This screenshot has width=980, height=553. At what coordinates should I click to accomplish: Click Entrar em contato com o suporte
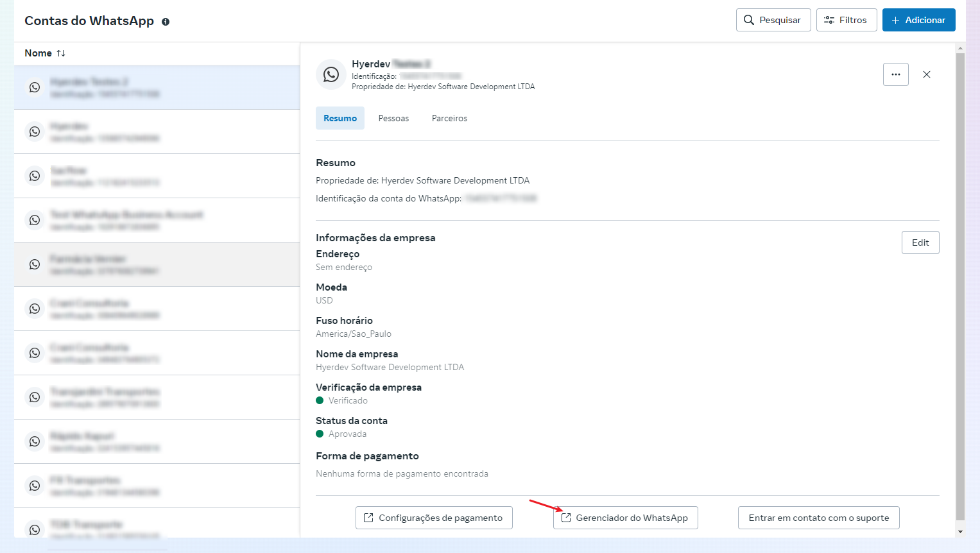coord(818,518)
